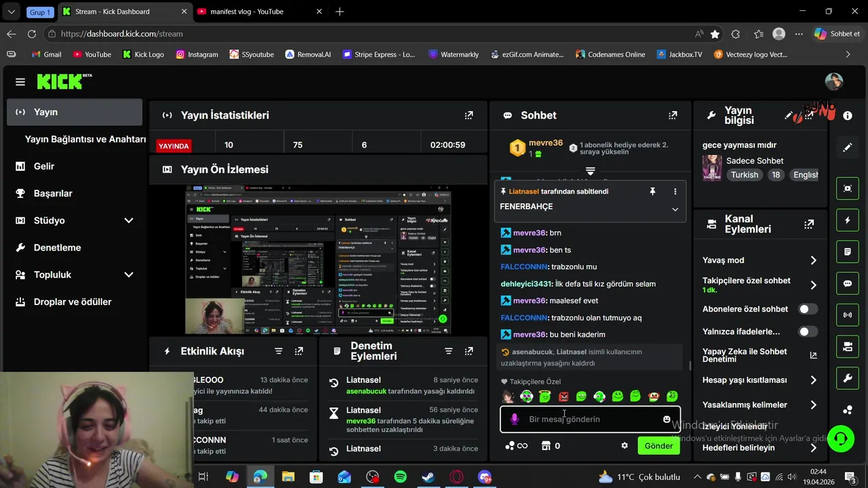Select the purple microphone icon in chat input
The image size is (868, 488).
(514, 420)
